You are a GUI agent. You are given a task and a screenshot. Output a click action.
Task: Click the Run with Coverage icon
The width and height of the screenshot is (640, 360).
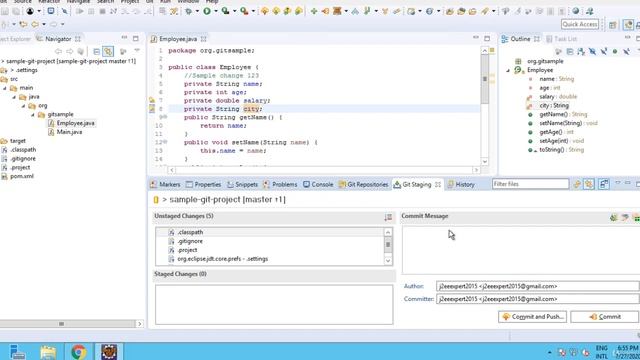click(225, 11)
